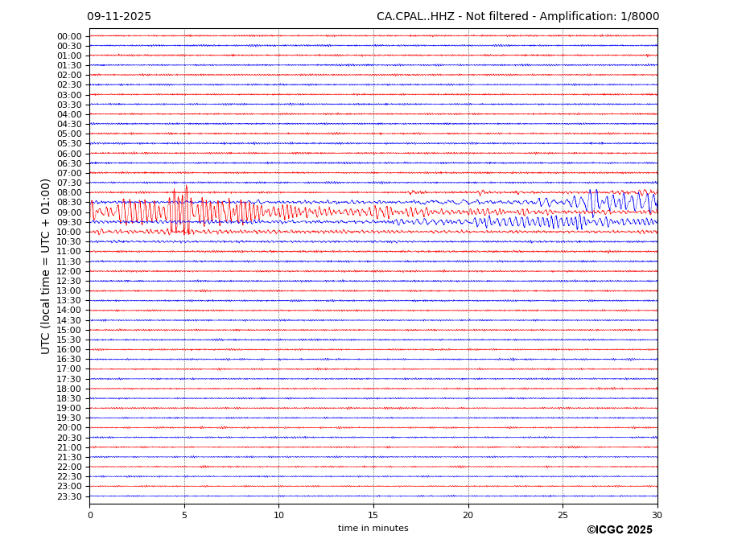Click the CA.CPAL..HHZ station title
Screen dimensions: 746x560
click(517, 17)
